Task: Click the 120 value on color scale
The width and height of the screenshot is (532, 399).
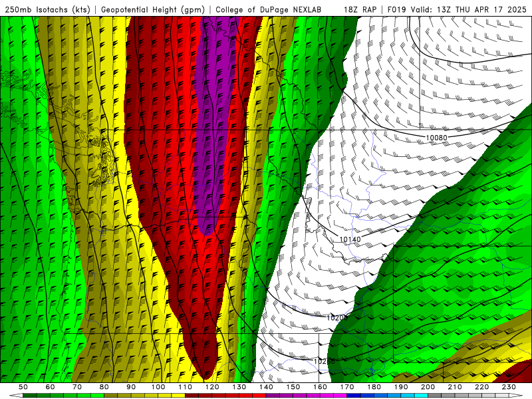Action: coord(212,387)
